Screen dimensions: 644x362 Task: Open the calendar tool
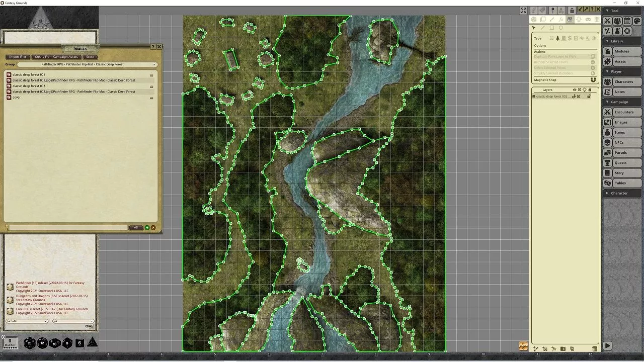tap(627, 21)
